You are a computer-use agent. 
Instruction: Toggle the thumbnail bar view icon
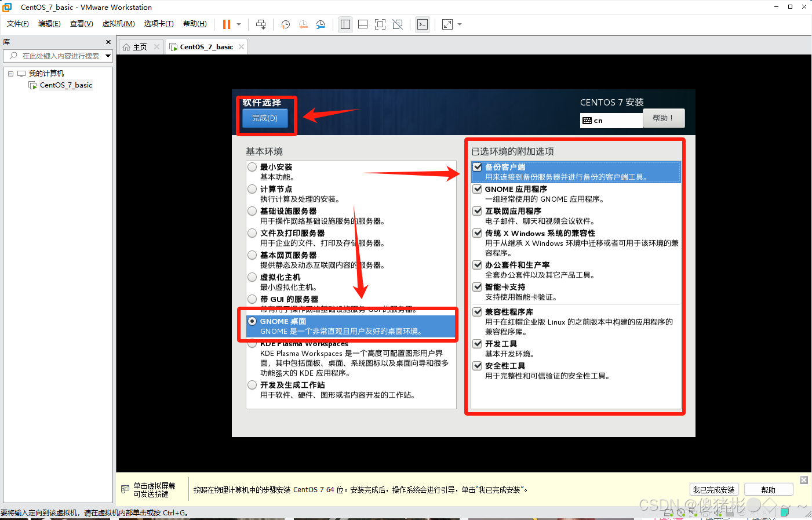363,24
